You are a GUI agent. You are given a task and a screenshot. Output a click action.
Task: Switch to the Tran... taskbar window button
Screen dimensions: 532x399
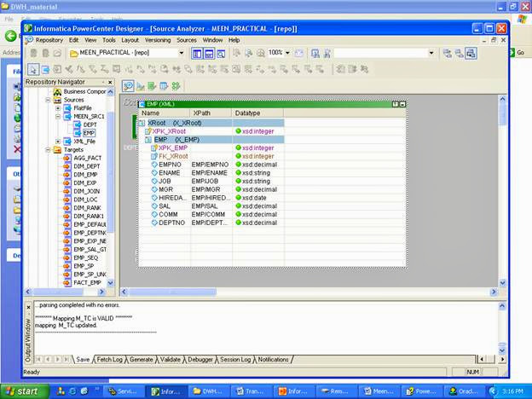[252, 391]
